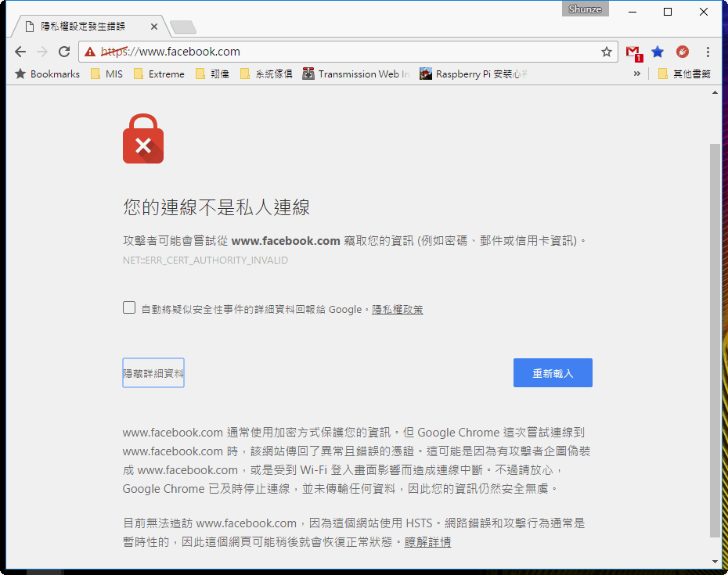Open the Gmail checker extension icon
The height and width of the screenshot is (575, 728).
pos(633,52)
